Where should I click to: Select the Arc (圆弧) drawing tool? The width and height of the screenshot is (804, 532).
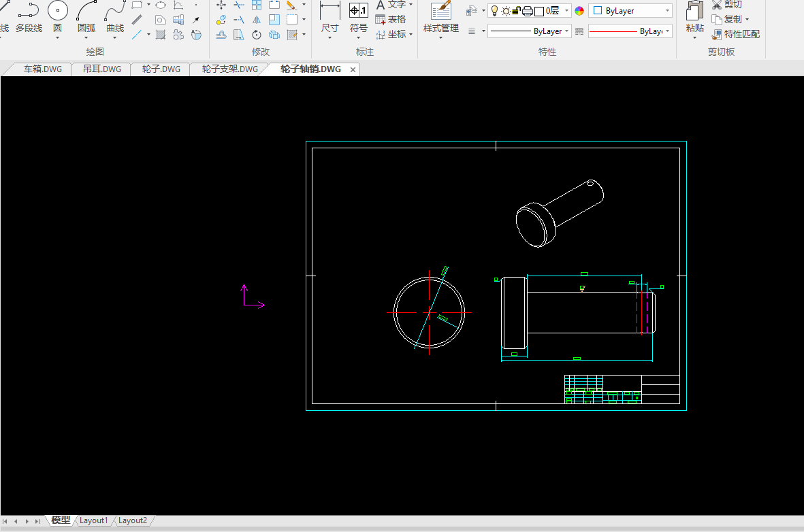click(86, 11)
